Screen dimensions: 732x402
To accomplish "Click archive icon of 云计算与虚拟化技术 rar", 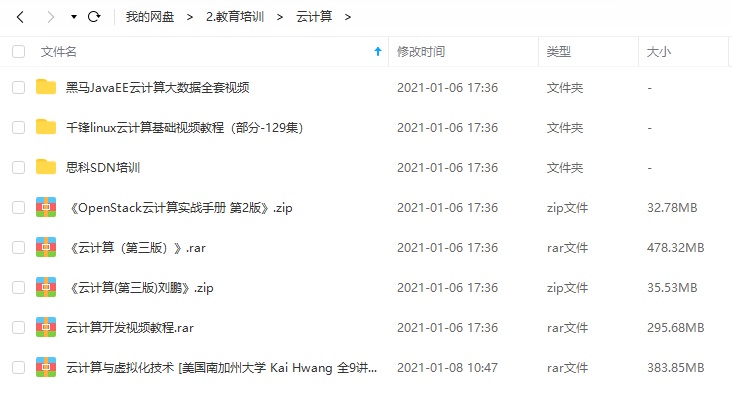I will tap(46, 367).
